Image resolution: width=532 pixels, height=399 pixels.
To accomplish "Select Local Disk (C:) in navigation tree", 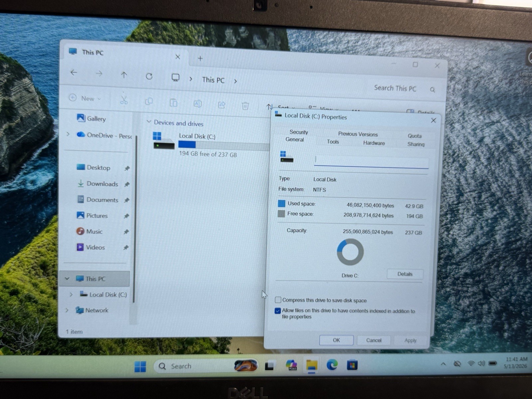I will (103, 294).
